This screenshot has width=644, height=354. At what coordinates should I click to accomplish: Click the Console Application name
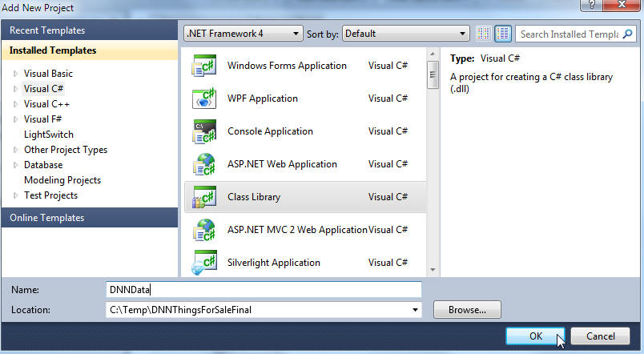coord(270,131)
